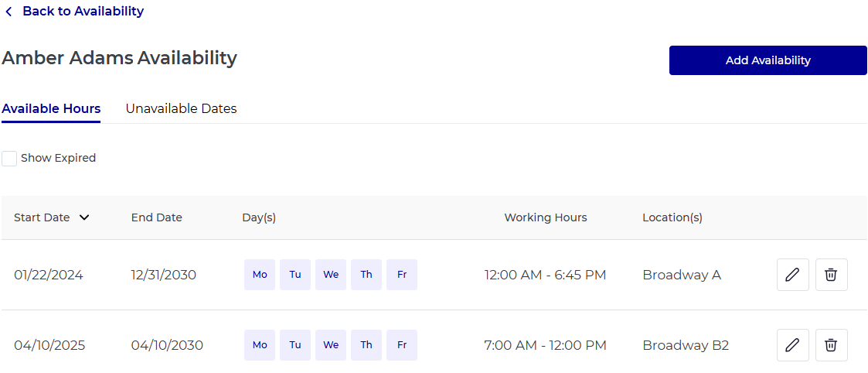Click the Th day chip in 01/22/2024 row
Image resolution: width=868 pixels, height=373 pixels.
pos(366,275)
